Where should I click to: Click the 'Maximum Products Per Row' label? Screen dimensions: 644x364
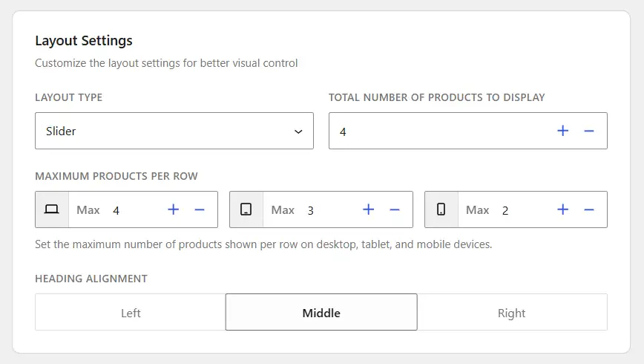[116, 176]
